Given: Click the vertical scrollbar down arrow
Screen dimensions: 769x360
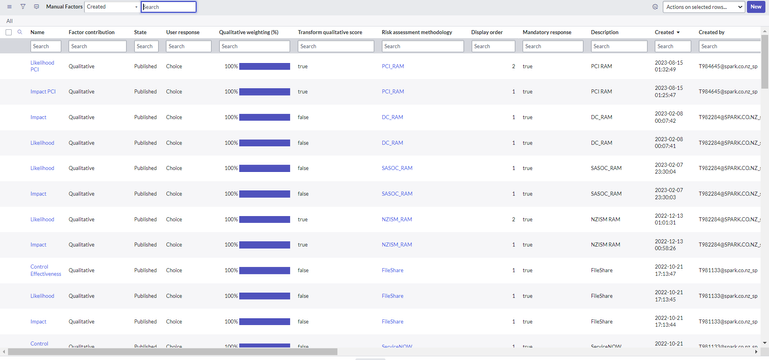Looking at the screenshot, I should 765,343.
